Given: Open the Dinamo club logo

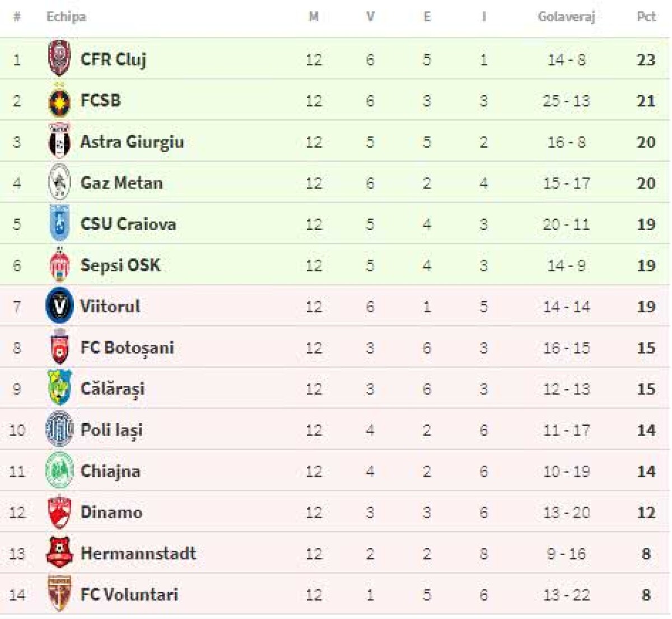Looking at the screenshot, I should click(x=59, y=512).
